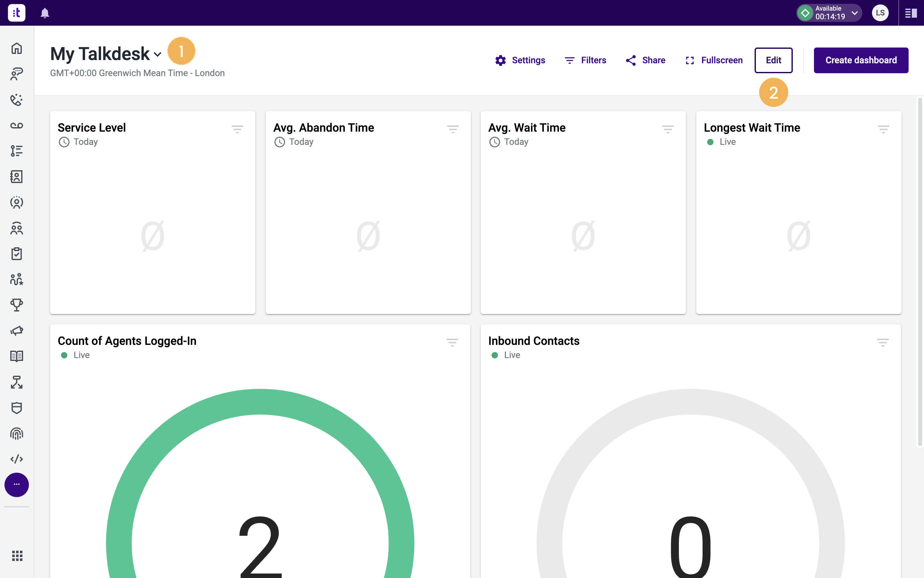This screenshot has width=924, height=578.
Task: Toggle the right side panel icon
Action: pos(911,13)
